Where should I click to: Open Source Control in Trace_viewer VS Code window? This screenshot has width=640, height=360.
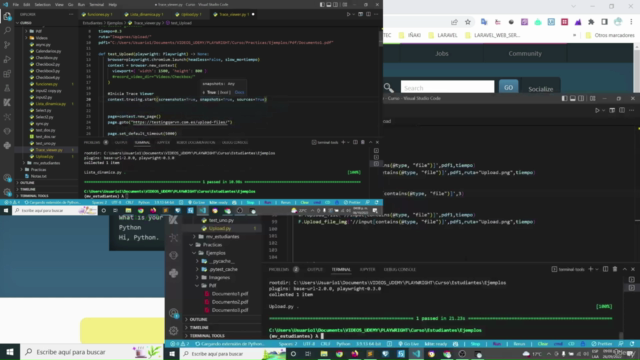click(x=7, y=45)
